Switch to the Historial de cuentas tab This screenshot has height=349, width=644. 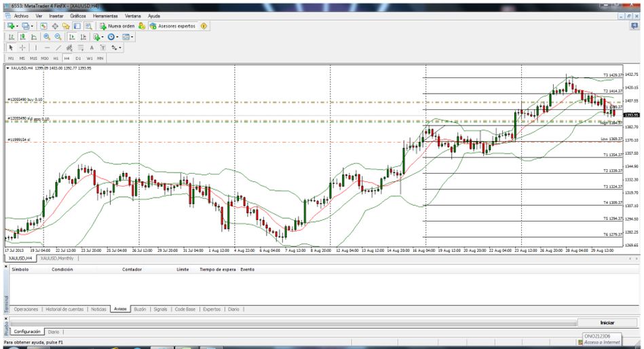click(x=65, y=309)
